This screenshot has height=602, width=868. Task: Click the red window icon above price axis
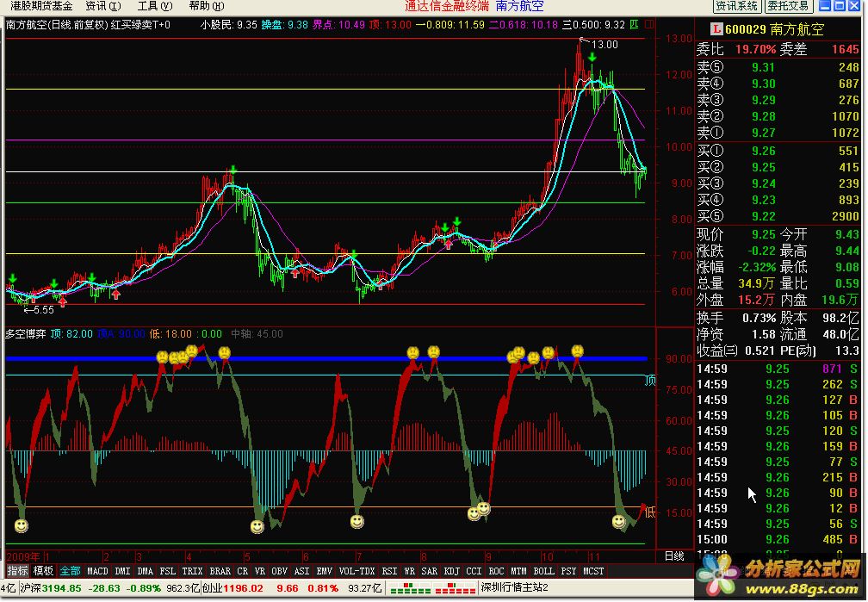pyautogui.click(x=650, y=24)
